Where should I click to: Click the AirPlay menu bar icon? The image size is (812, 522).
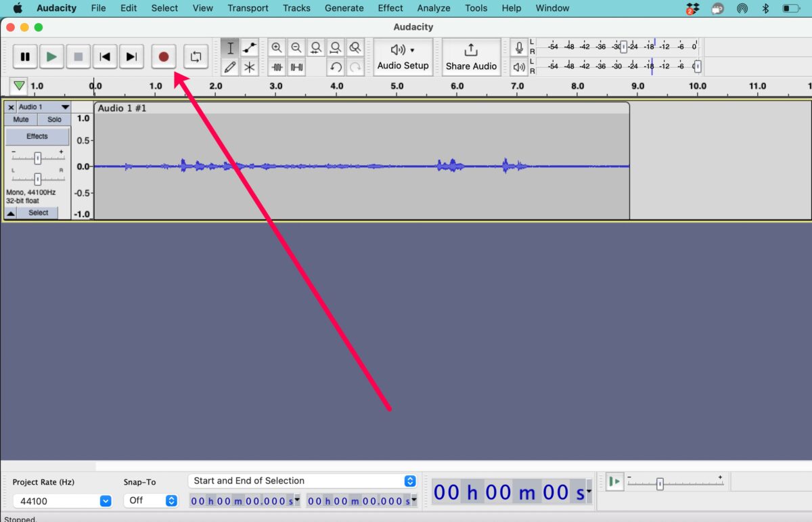pos(742,8)
